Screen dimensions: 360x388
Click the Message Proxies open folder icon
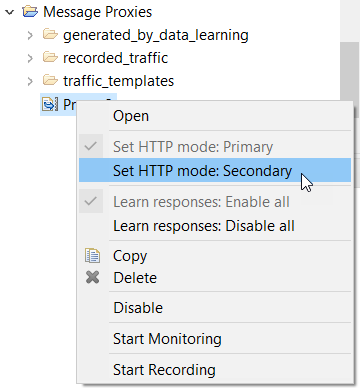pyautogui.click(x=30, y=12)
